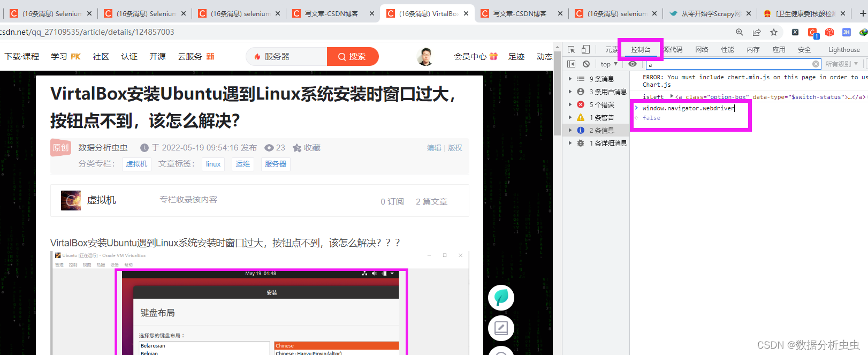This screenshot has height=355, width=868.
Task: Switch to the 网络 DevTools tab
Action: pos(702,50)
